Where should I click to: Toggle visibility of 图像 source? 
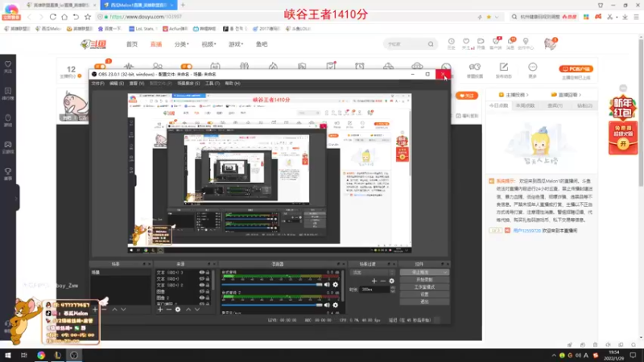[202, 291]
